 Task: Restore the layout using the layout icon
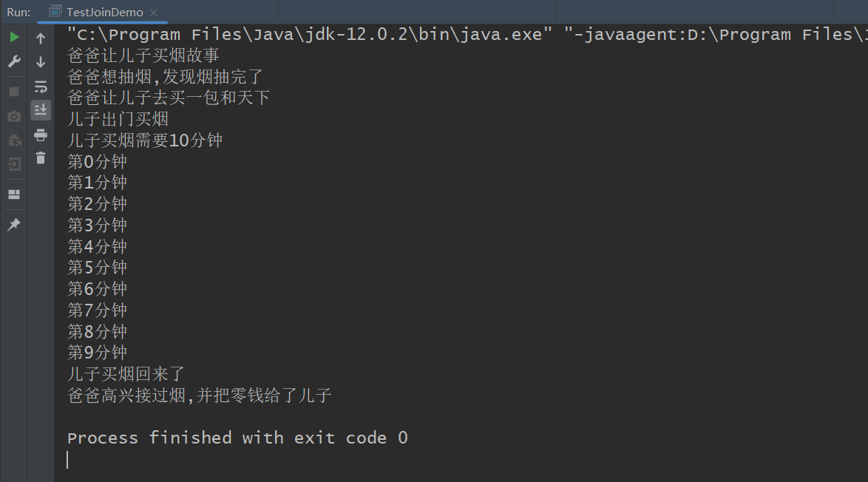point(14,194)
